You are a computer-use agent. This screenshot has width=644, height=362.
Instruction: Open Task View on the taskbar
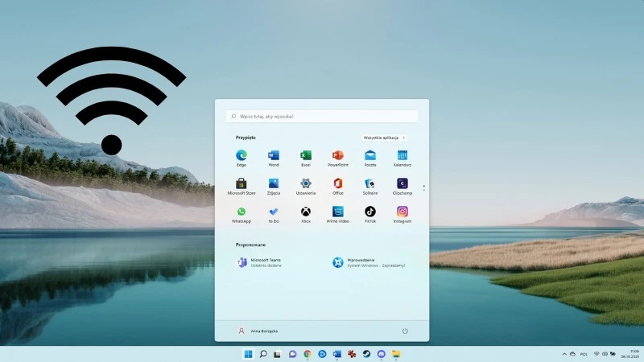(278, 354)
